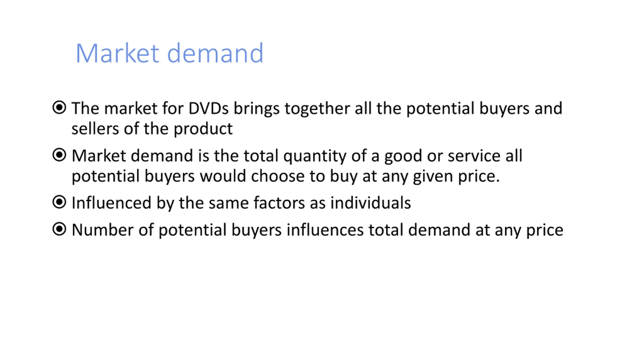Click the bullet icon before "The market for DVDs"
644x362 pixels.
pyautogui.click(x=59, y=108)
